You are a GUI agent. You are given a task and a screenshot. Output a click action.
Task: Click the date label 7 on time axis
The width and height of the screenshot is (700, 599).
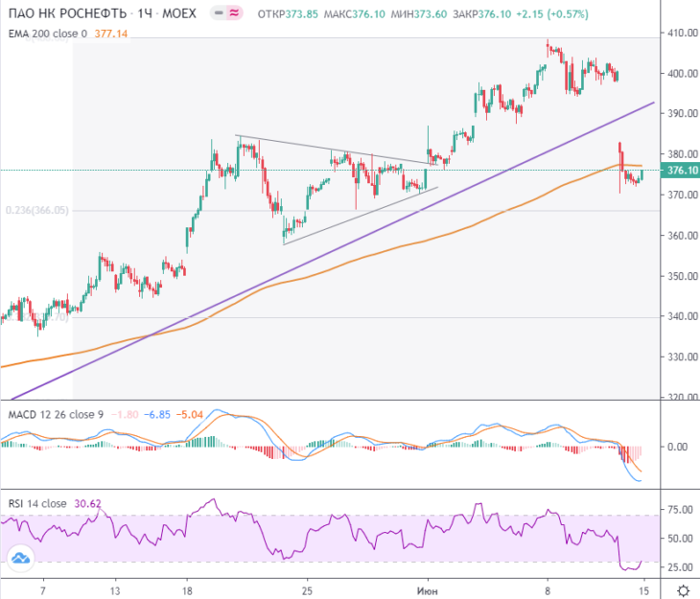click(43, 591)
